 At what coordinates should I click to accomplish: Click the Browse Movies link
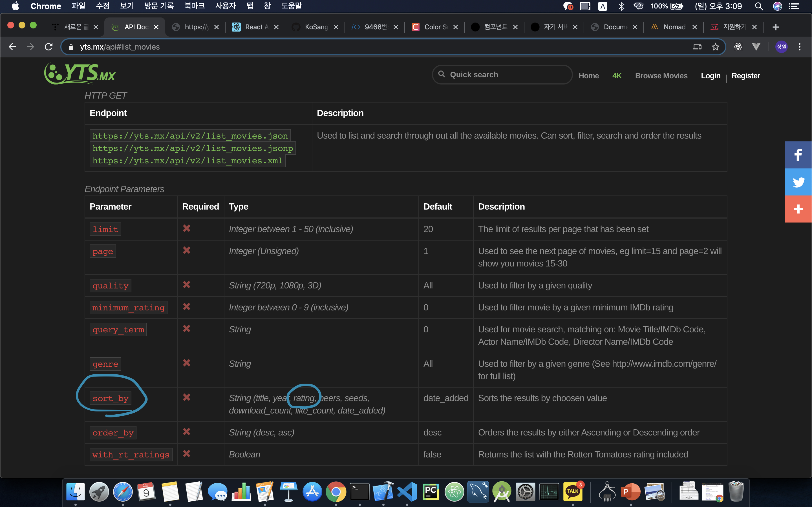pos(661,76)
